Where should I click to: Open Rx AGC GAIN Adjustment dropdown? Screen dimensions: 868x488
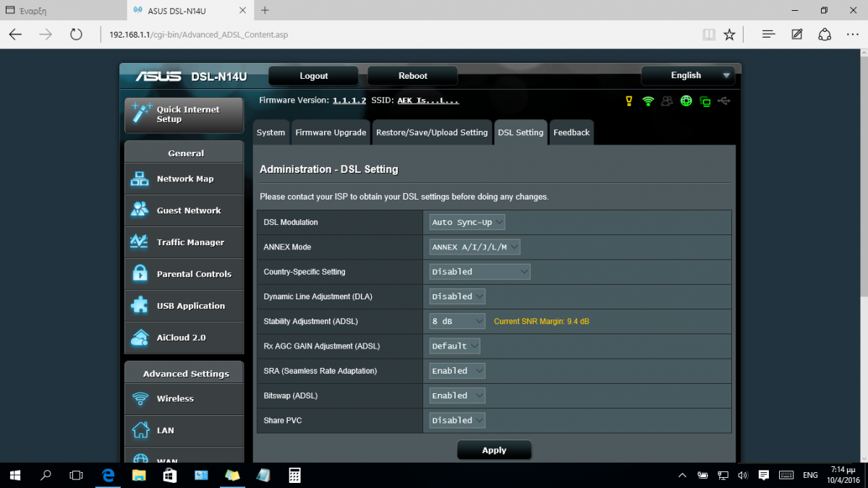pos(454,346)
